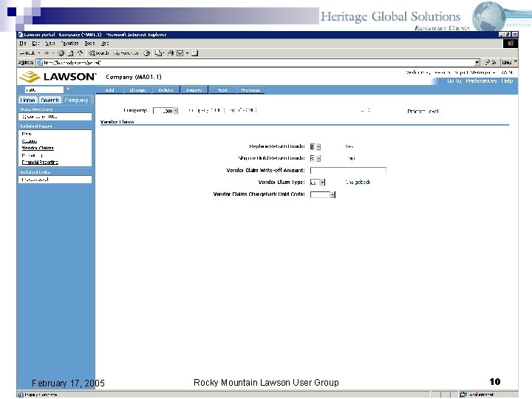Viewport: 532px width, 399px height.
Task: Click the page icon in the address bar
Action: pyautogui.click(x=39, y=63)
